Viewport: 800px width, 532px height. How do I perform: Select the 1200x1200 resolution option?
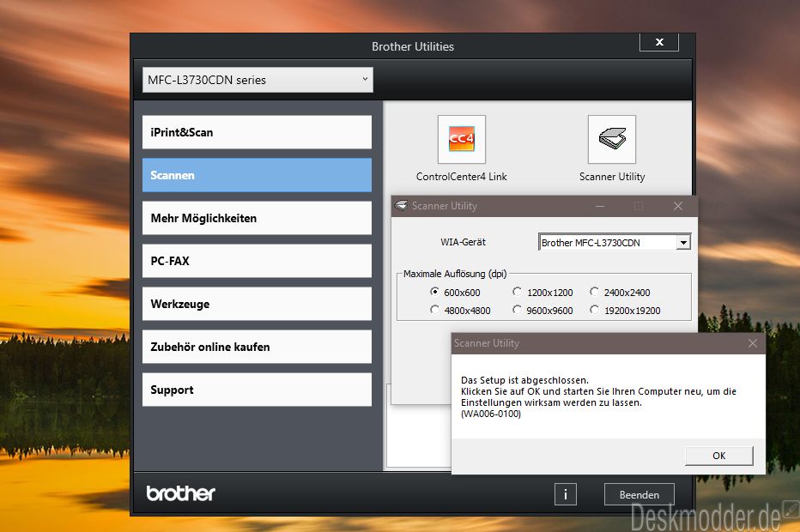[517, 292]
